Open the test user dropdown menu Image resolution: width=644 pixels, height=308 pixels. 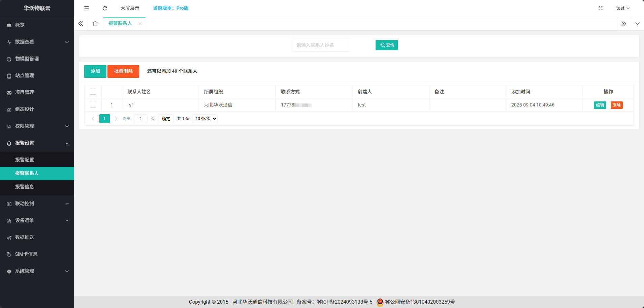(622, 8)
